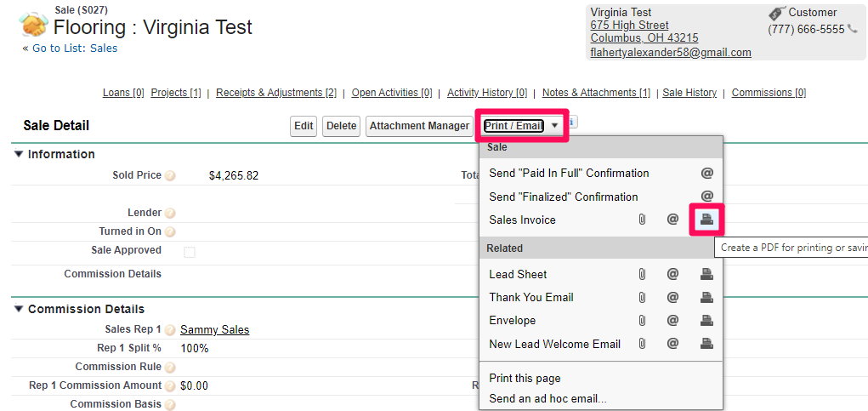
Task: Click the 675 High Street address link
Action: tap(629, 25)
